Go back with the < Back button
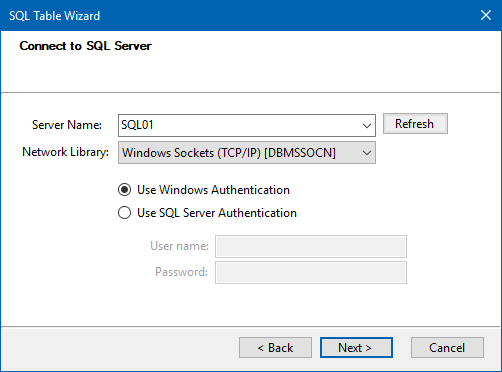502x372 pixels. click(275, 348)
